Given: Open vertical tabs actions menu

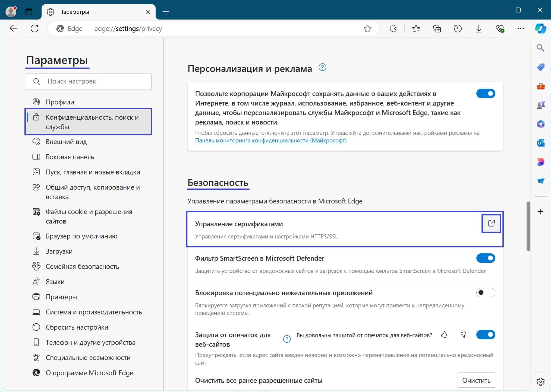Looking at the screenshot, I should coord(29,12).
